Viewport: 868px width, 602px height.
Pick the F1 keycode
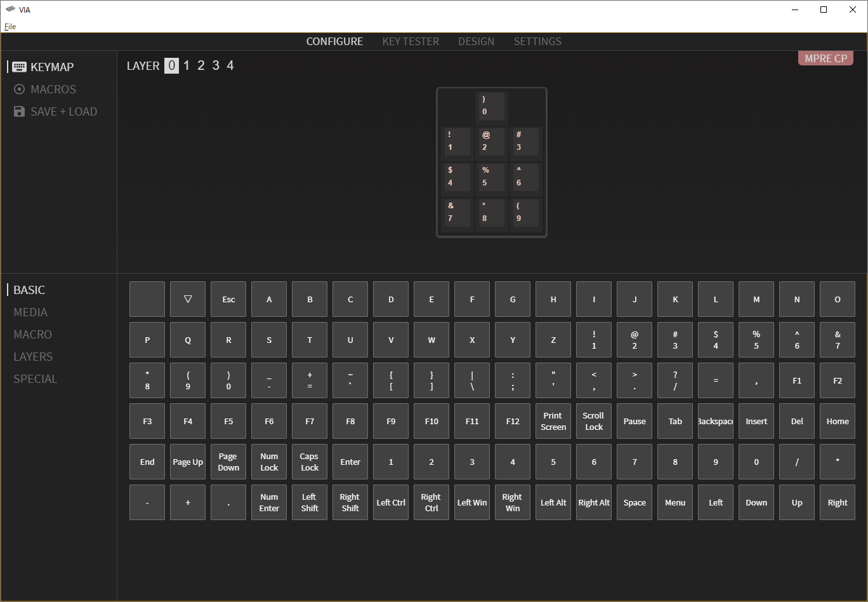point(797,380)
